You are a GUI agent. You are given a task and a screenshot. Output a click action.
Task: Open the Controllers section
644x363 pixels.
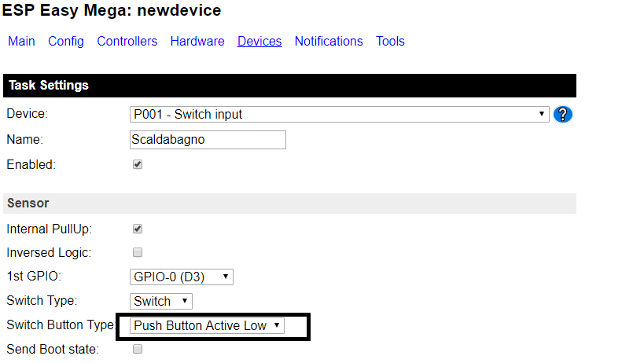point(127,42)
